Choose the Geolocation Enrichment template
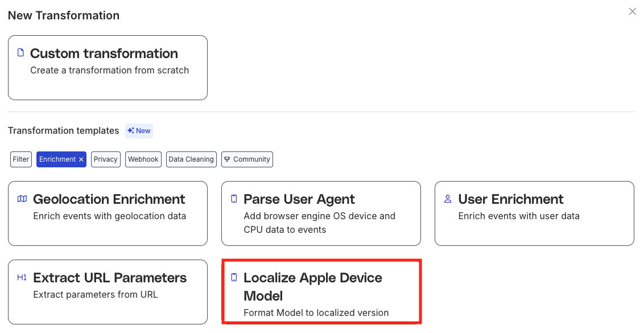The image size is (644, 333). (108, 213)
